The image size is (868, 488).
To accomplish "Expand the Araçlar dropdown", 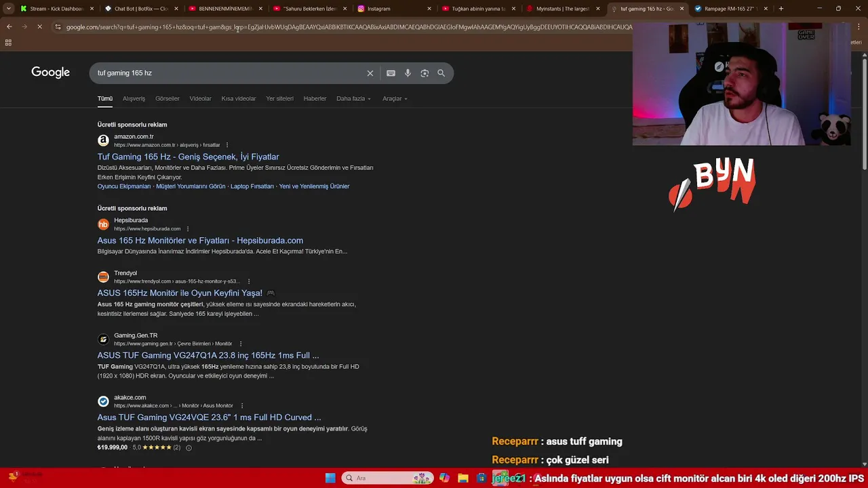I will [395, 99].
